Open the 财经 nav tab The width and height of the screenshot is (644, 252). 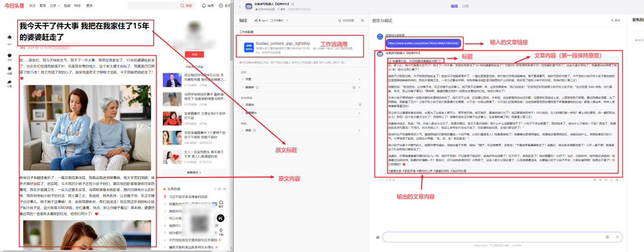(x=78, y=6)
